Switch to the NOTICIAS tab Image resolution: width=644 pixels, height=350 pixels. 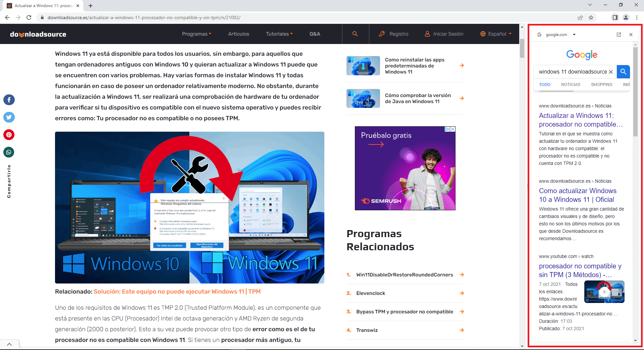coord(571,85)
